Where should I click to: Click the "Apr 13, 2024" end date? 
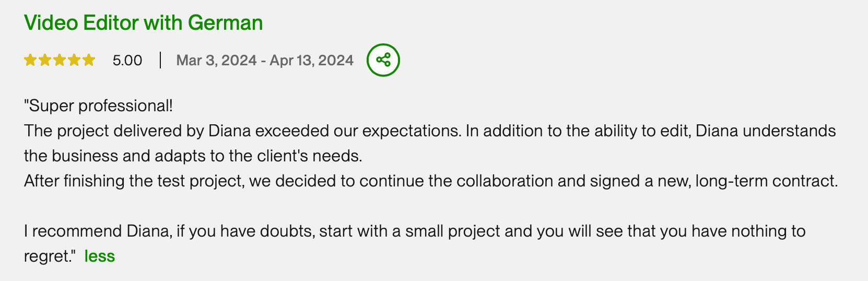[312, 61]
